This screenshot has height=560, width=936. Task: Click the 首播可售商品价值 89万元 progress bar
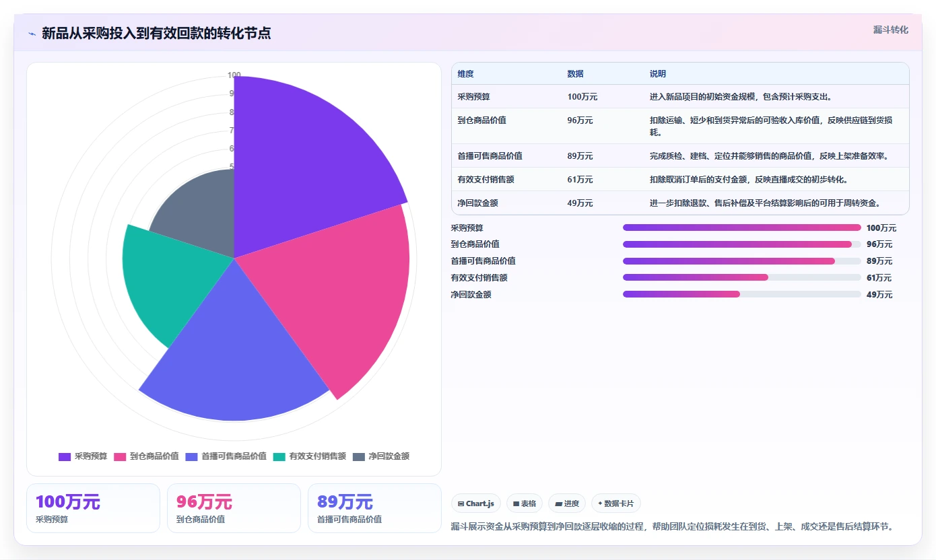point(742,261)
